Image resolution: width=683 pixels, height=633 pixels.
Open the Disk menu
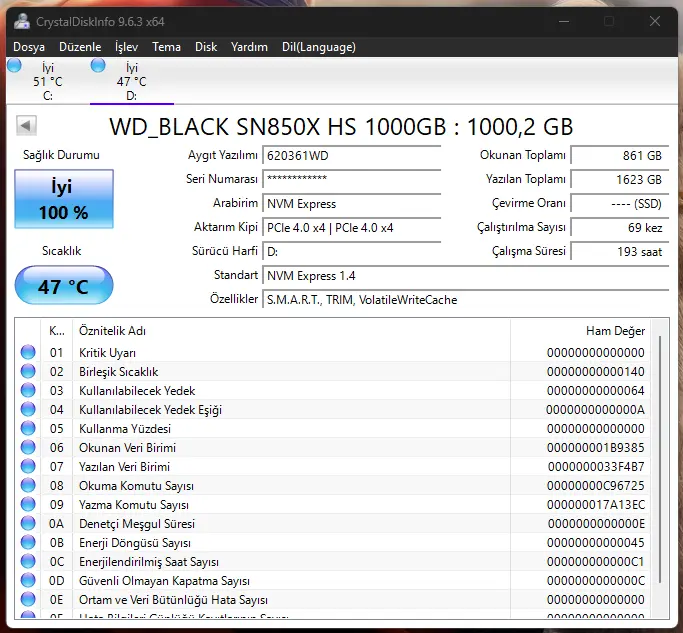point(206,47)
